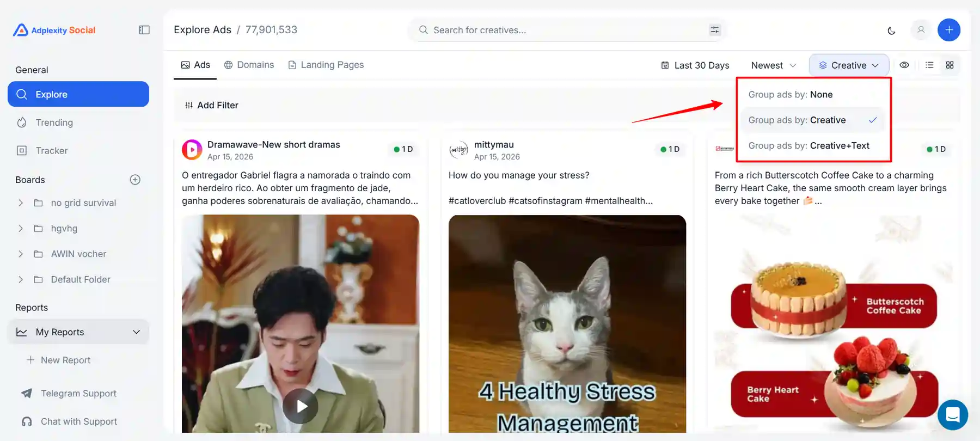
Task: Switch to grid view layout
Action: [x=950, y=65]
